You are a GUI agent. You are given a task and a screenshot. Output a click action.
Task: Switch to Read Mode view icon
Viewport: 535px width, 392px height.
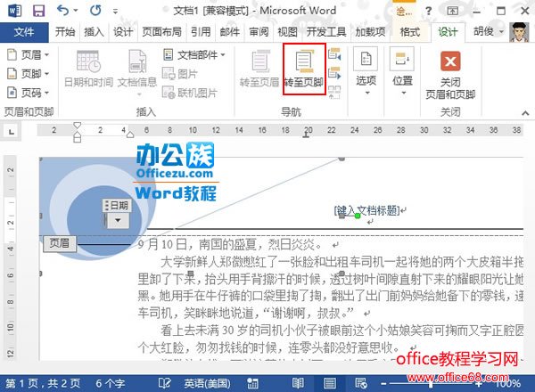tap(298, 383)
